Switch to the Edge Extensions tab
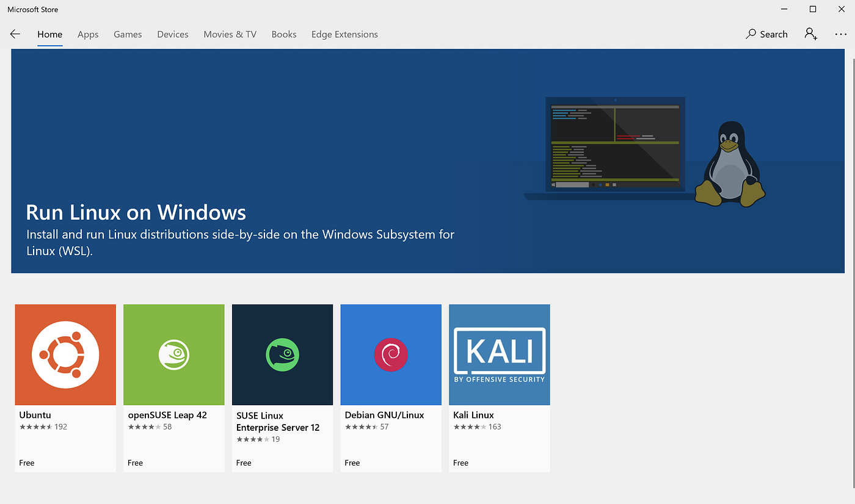 tap(344, 34)
